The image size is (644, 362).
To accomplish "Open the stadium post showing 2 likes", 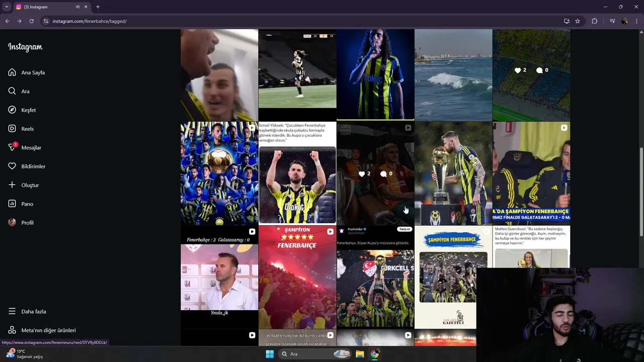I will click(x=531, y=74).
